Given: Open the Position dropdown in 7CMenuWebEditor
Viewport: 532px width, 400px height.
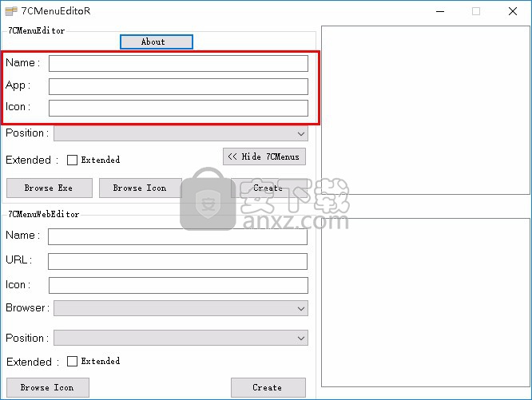Looking at the screenshot, I should 181,338.
